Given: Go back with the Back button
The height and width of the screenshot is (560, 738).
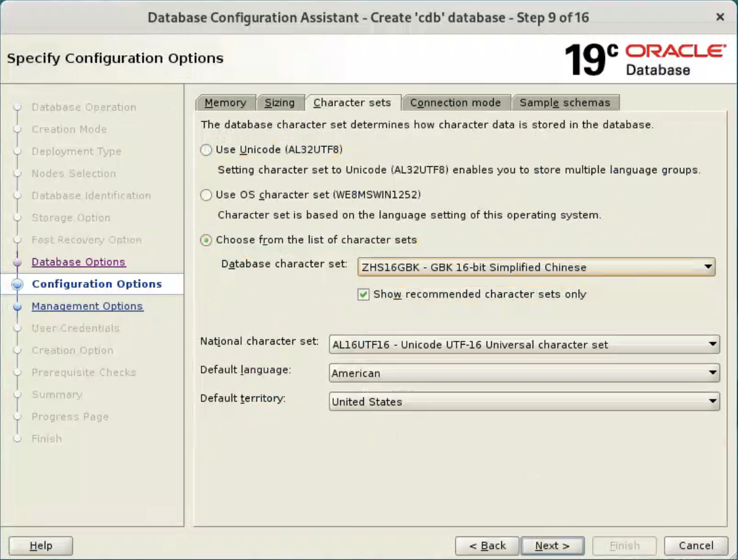Looking at the screenshot, I should tap(487, 545).
